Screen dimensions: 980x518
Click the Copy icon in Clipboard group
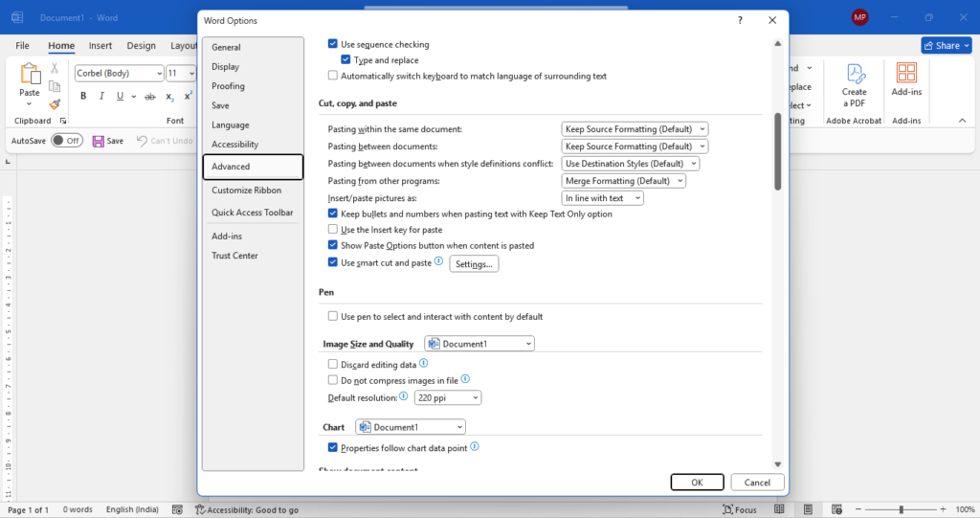point(55,86)
